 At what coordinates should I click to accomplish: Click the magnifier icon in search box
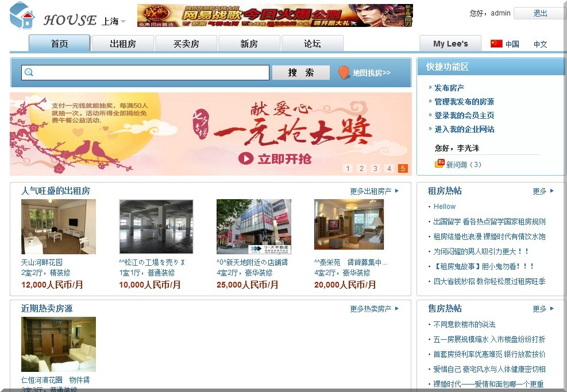(29, 72)
